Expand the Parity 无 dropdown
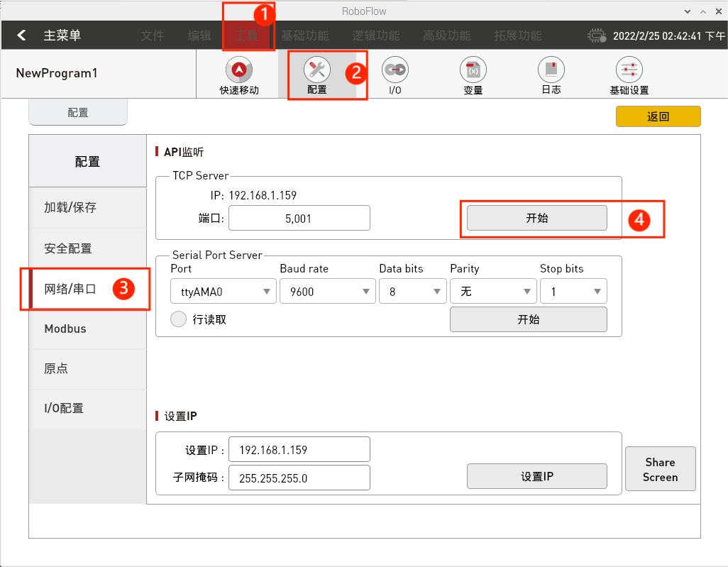This screenshot has width=728, height=567. [493, 292]
